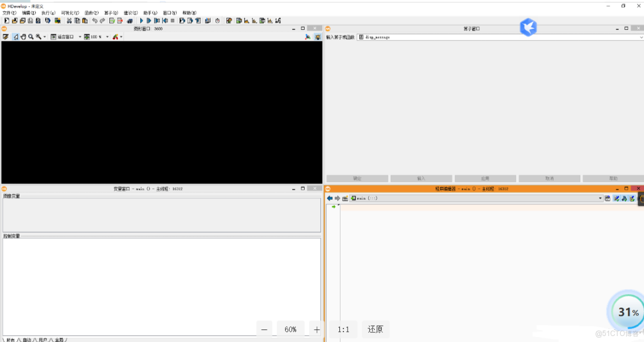Click the Redo arrow icon
The width and height of the screenshot is (644, 342).
click(102, 21)
